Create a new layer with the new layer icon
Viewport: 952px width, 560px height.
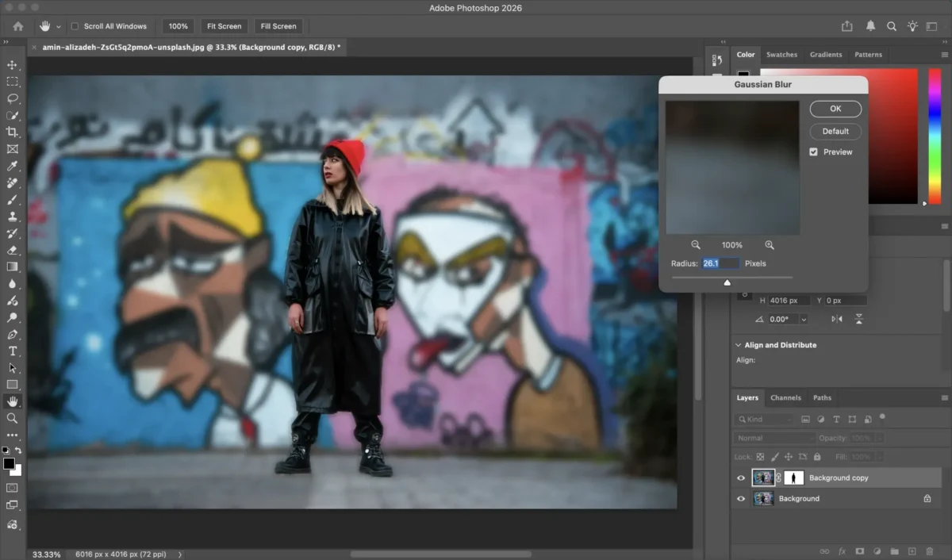912,550
